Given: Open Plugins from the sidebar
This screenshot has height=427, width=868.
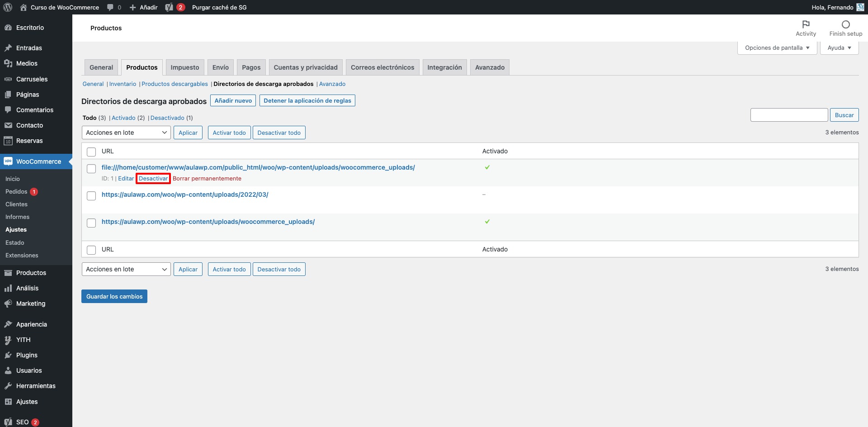Looking at the screenshot, I should pyautogui.click(x=27, y=355).
